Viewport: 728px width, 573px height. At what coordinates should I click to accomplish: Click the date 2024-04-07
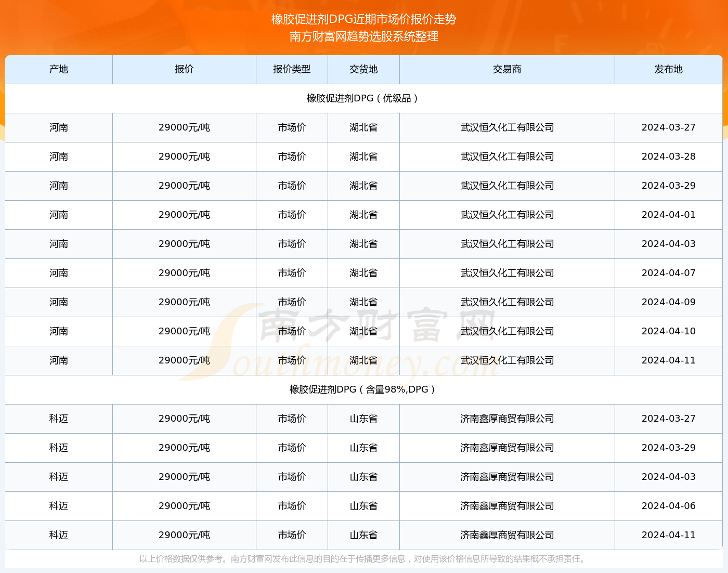668,273
